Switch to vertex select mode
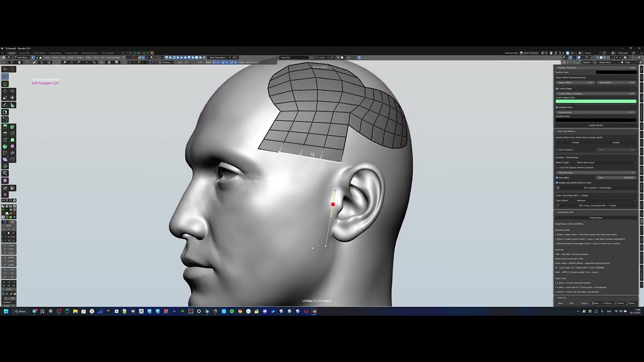 (x=33, y=57)
